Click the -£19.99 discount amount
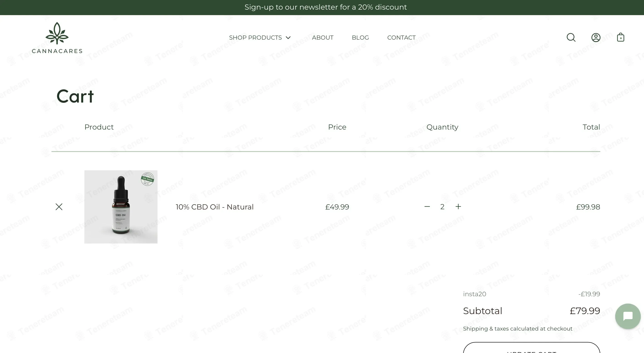The width and height of the screenshot is (644, 353). tap(589, 294)
